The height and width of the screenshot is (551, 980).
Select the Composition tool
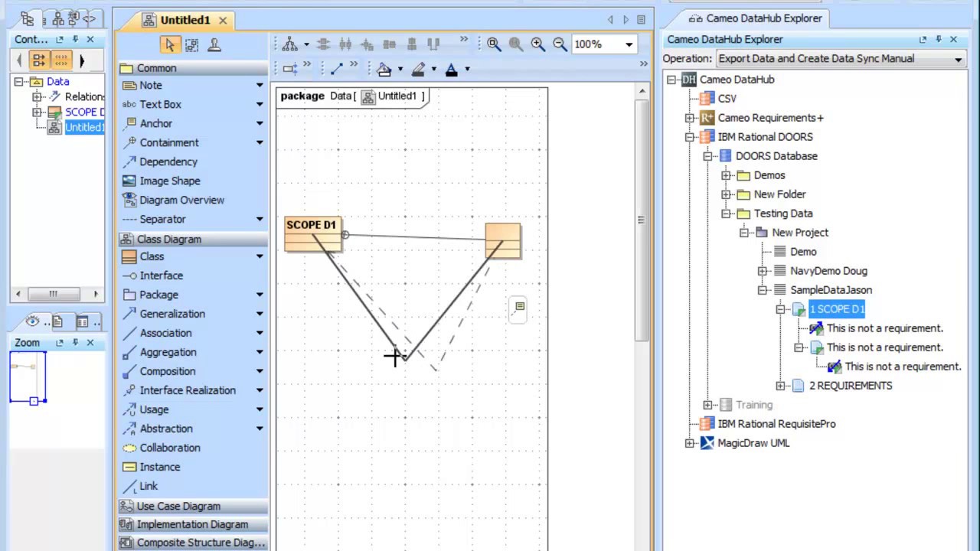tap(167, 371)
